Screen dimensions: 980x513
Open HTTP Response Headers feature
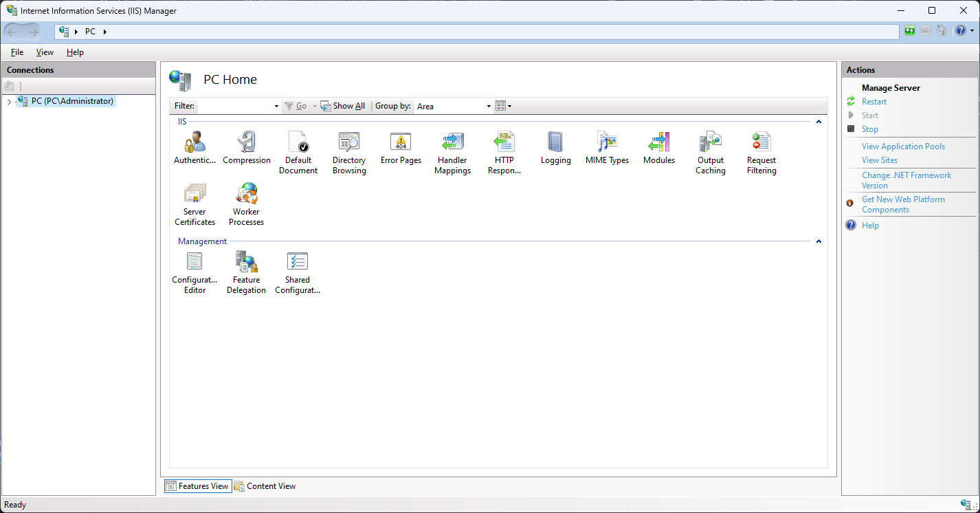[x=504, y=153]
